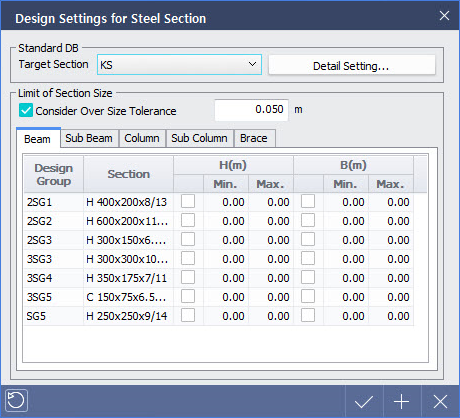Image resolution: width=460 pixels, height=418 pixels.
Task: Open the Brace tab
Action: click(254, 138)
